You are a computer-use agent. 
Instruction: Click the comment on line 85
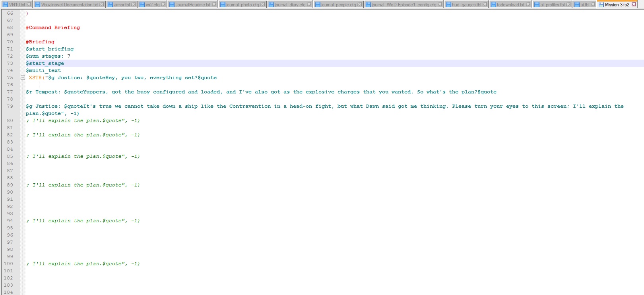[x=83, y=156]
